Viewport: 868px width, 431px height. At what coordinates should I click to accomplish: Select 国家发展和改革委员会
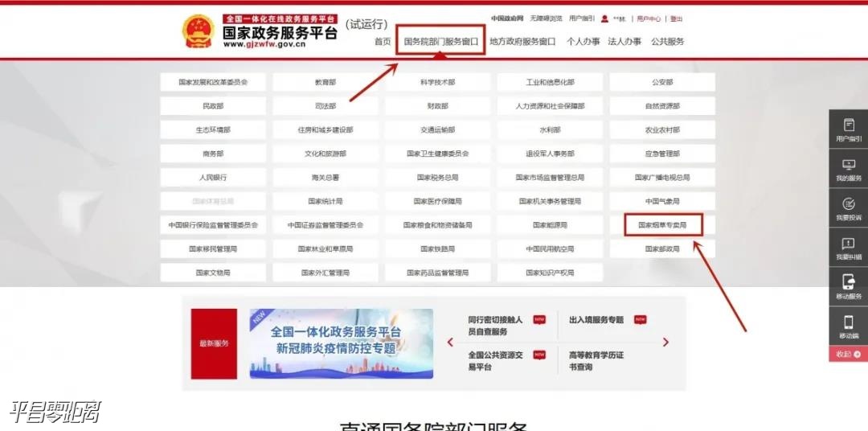[213, 82]
